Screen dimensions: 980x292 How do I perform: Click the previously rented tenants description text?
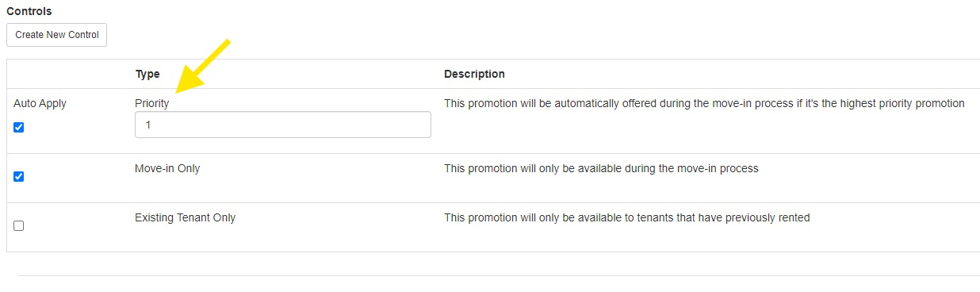click(626, 217)
